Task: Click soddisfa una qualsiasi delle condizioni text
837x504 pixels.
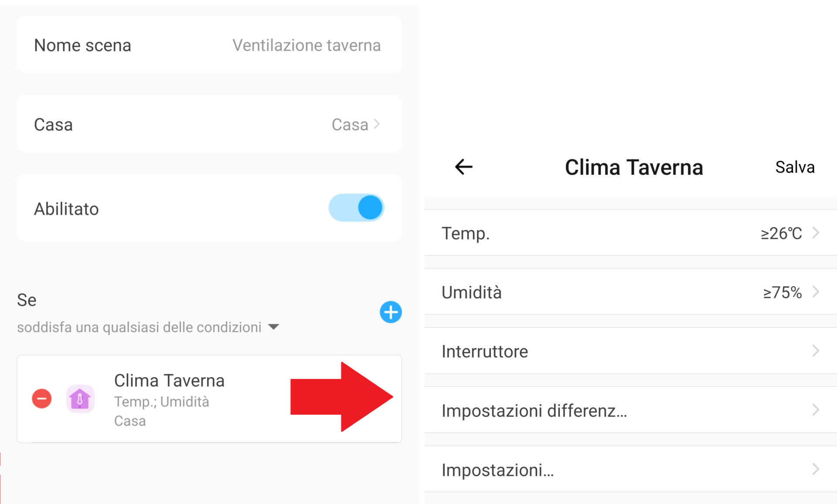Action: point(139,327)
